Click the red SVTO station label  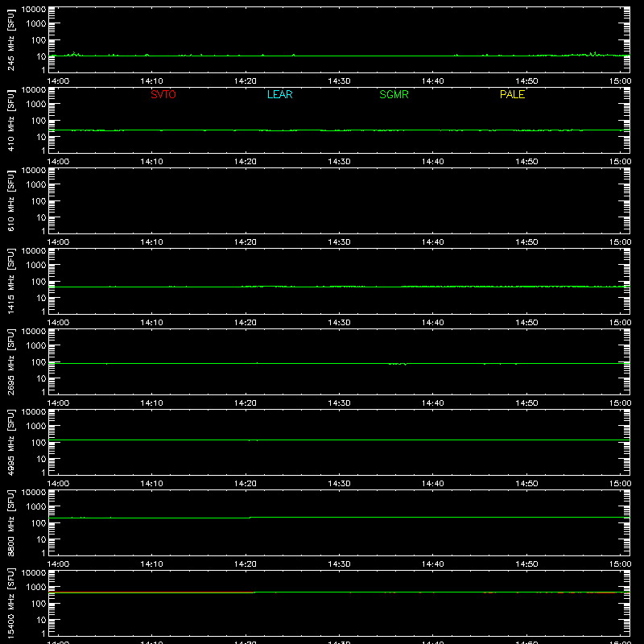point(163,94)
